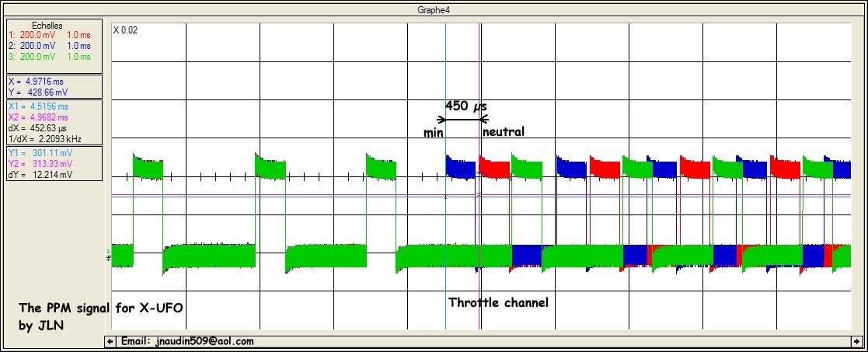Click the 'by JLN' text
Viewport: 868px width, 352px height.
click(41, 326)
